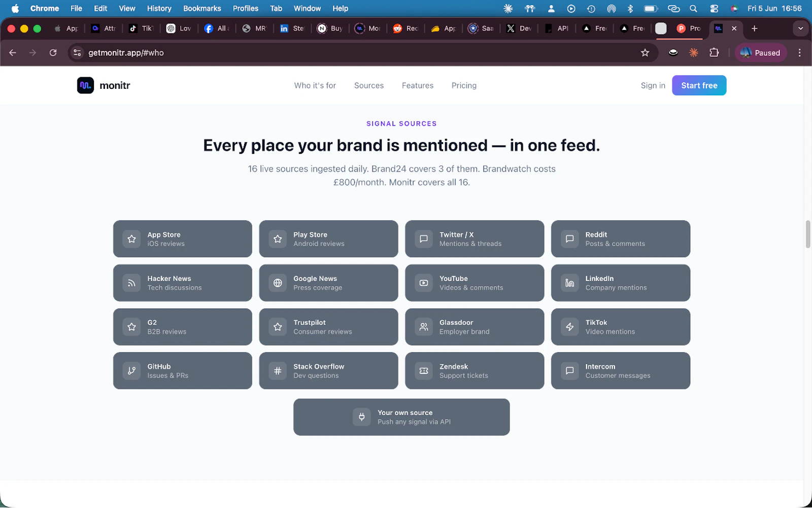
Task: Click the Google News globe icon
Action: (x=278, y=283)
